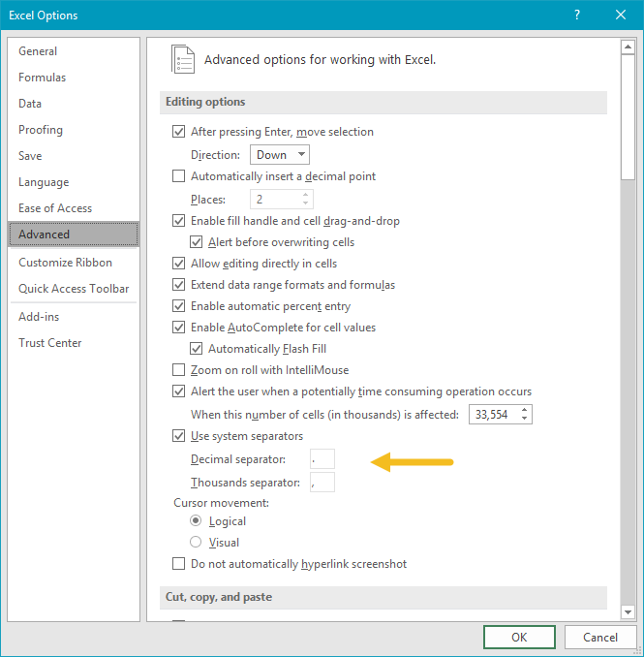Toggle Alert before overwriting cells
The width and height of the screenshot is (644, 657).
196,242
